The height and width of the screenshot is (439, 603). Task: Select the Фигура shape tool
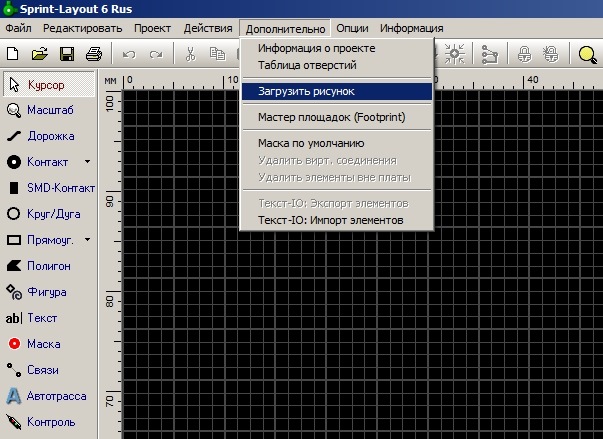point(49,292)
